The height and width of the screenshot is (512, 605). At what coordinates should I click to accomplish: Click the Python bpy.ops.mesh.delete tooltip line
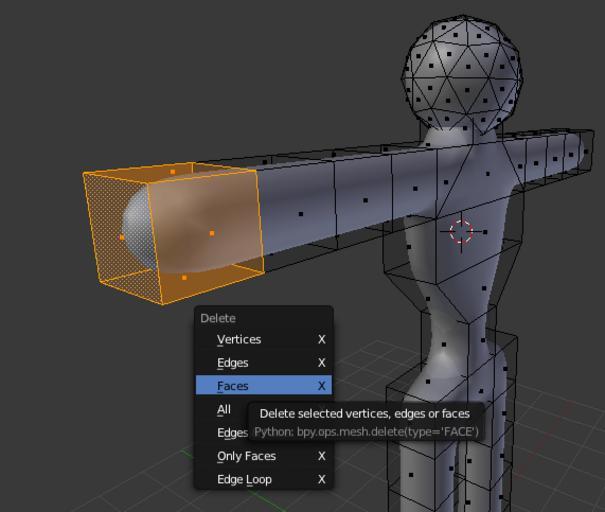366,431
